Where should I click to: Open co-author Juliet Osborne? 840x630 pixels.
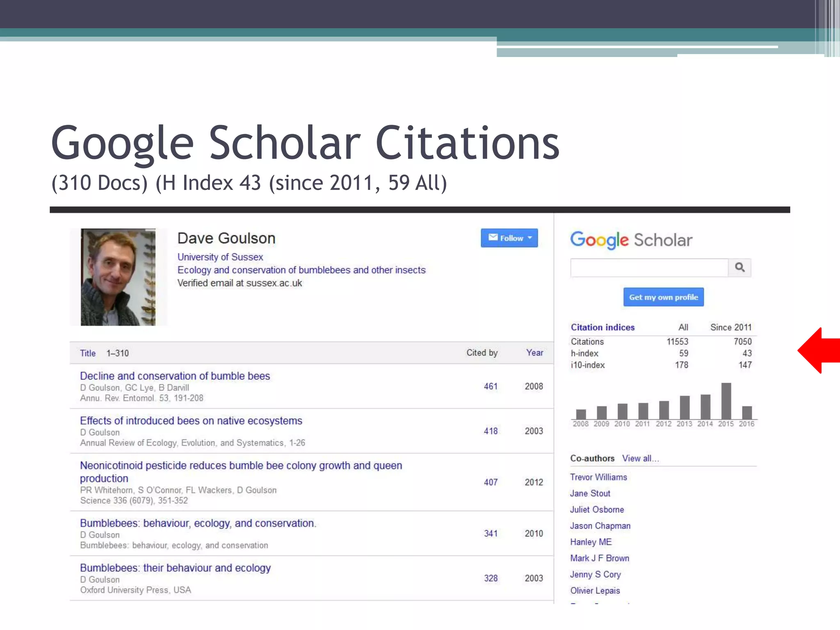pos(597,509)
